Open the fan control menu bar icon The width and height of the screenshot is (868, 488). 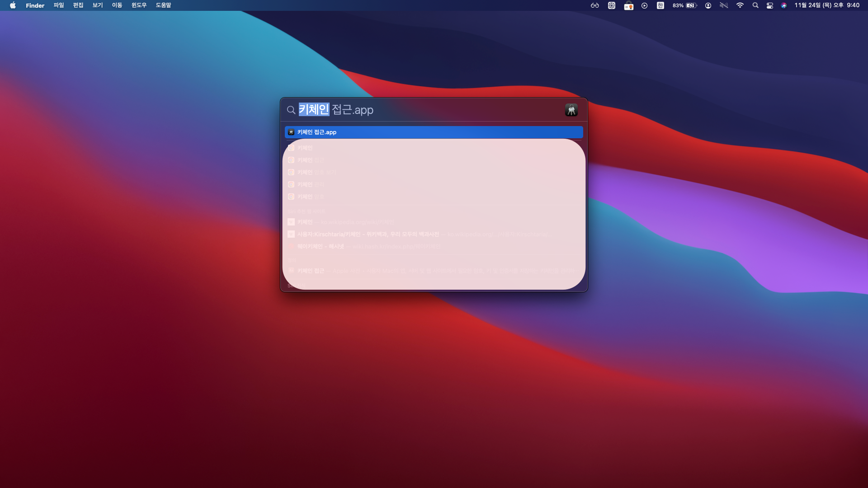point(611,5)
